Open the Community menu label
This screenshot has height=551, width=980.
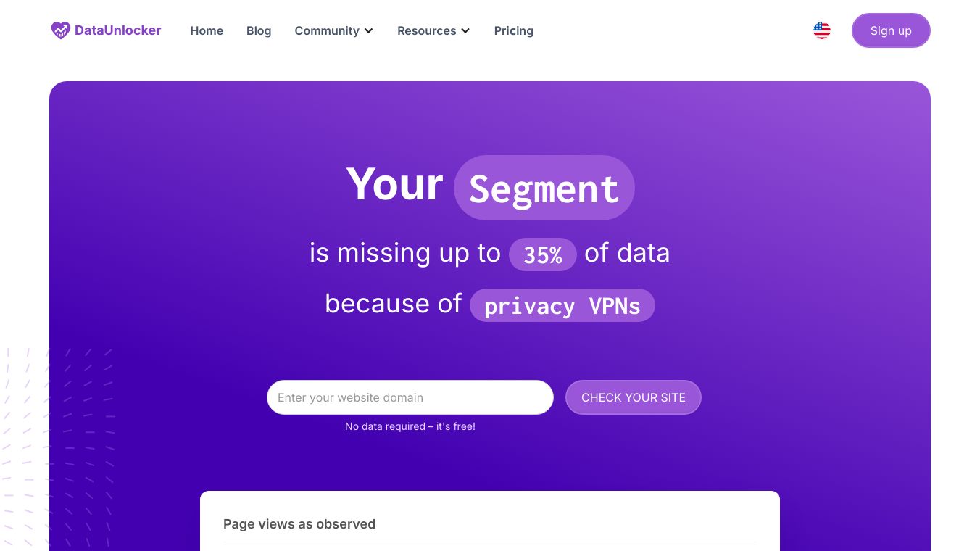(x=327, y=30)
